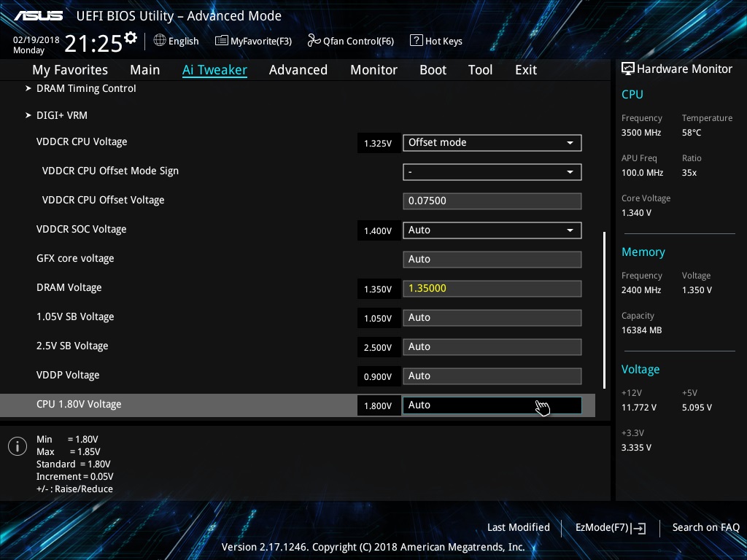The image size is (747, 560).
Task: Click the Core Voltage 1.340 V reading
Action: [x=636, y=213]
